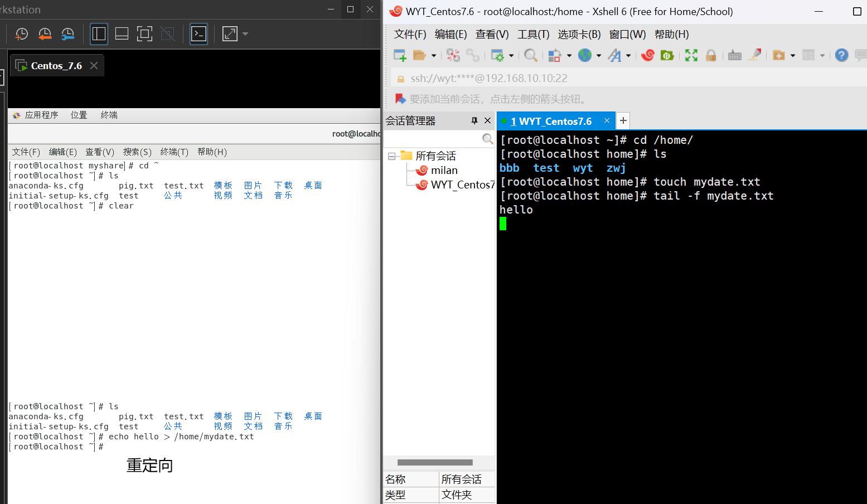Open CentOS terminal 终端(T) menu
Screen dimensions: 867x504
click(175, 152)
